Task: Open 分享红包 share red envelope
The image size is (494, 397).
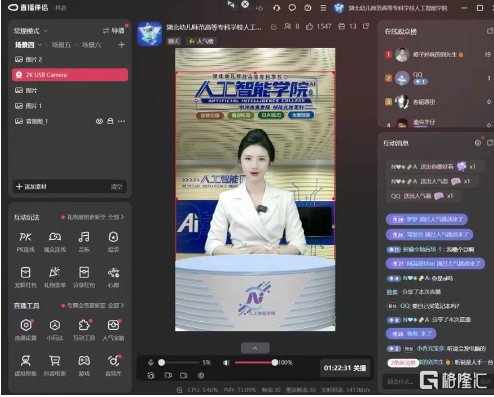Action: 84,277
